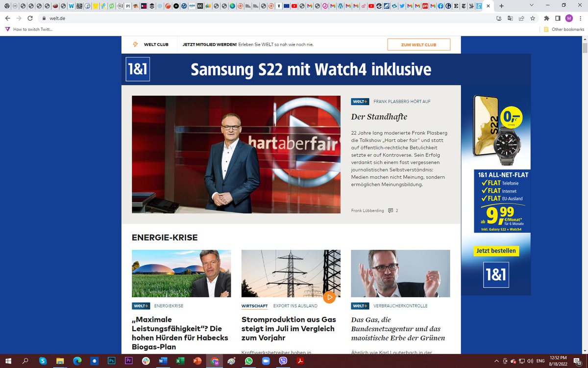Reload the welt.de page
Screen dimensions: 588x368
click(x=30, y=18)
